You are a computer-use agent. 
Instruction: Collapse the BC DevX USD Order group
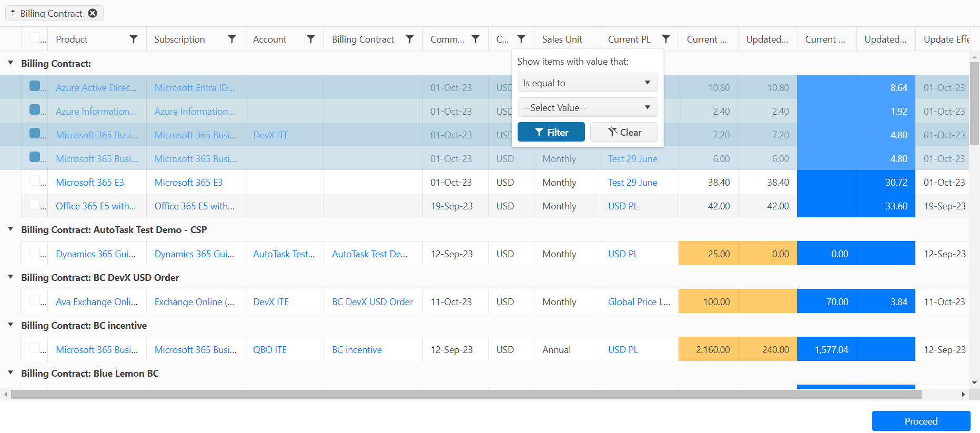11,277
